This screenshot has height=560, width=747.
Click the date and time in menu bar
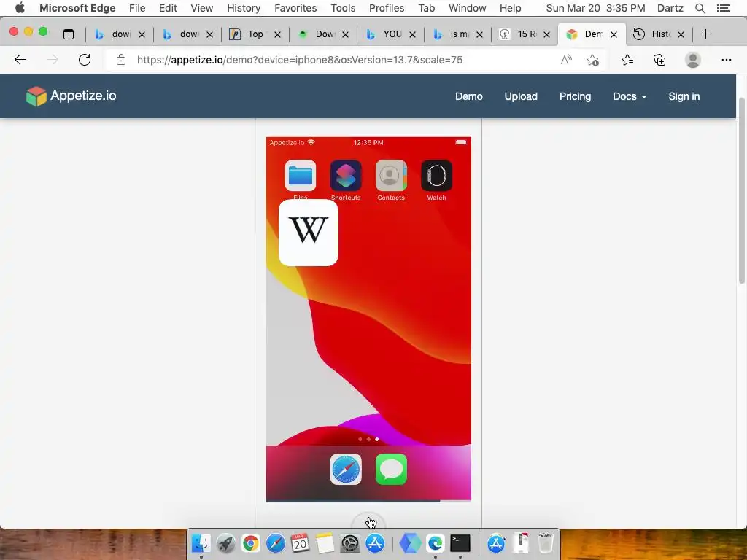click(595, 8)
